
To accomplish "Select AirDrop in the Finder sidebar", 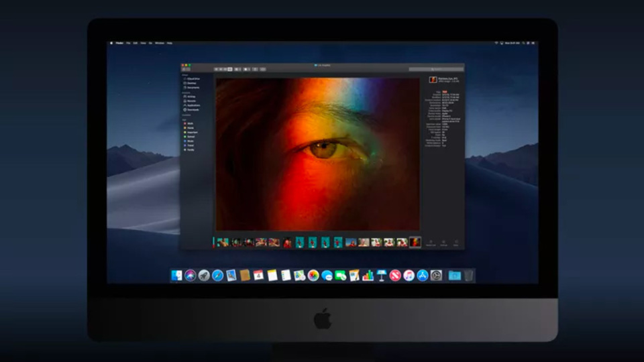I will pos(190,97).
